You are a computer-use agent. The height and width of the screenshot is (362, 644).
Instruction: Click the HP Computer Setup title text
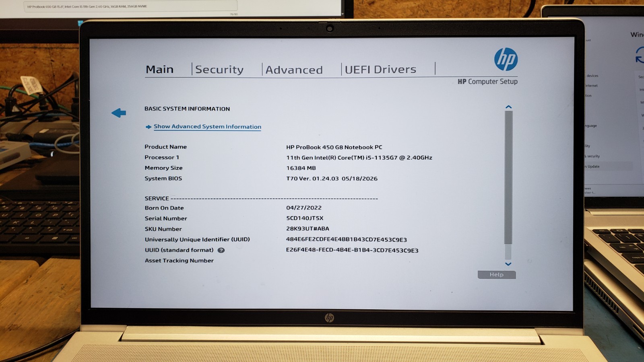(487, 81)
